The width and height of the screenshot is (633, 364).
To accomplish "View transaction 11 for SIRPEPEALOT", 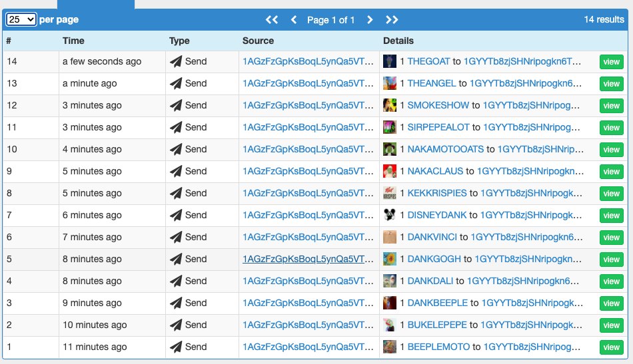I will (x=611, y=128).
